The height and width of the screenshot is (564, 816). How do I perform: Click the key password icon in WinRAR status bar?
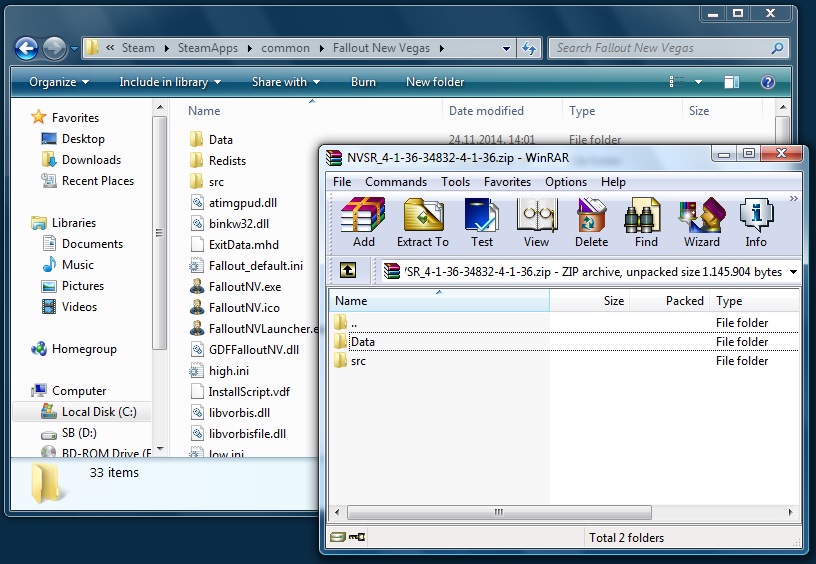pyautogui.click(x=356, y=537)
